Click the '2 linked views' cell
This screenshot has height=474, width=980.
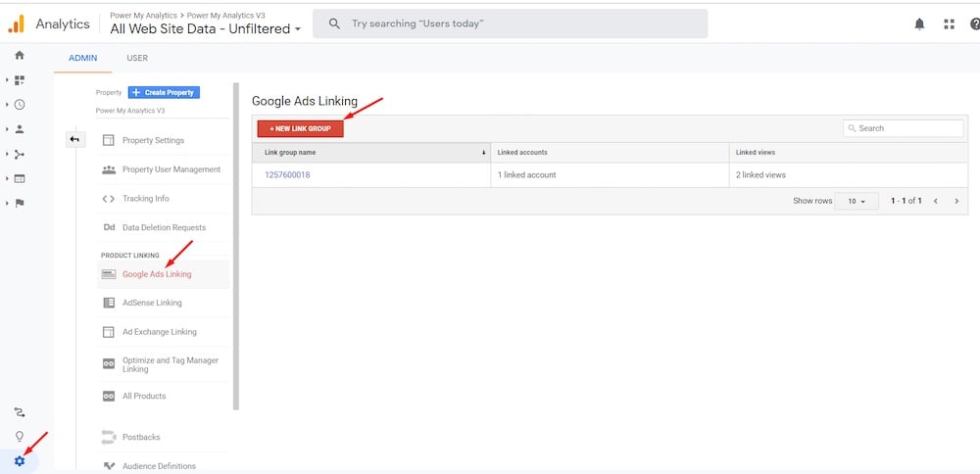(848, 175)
